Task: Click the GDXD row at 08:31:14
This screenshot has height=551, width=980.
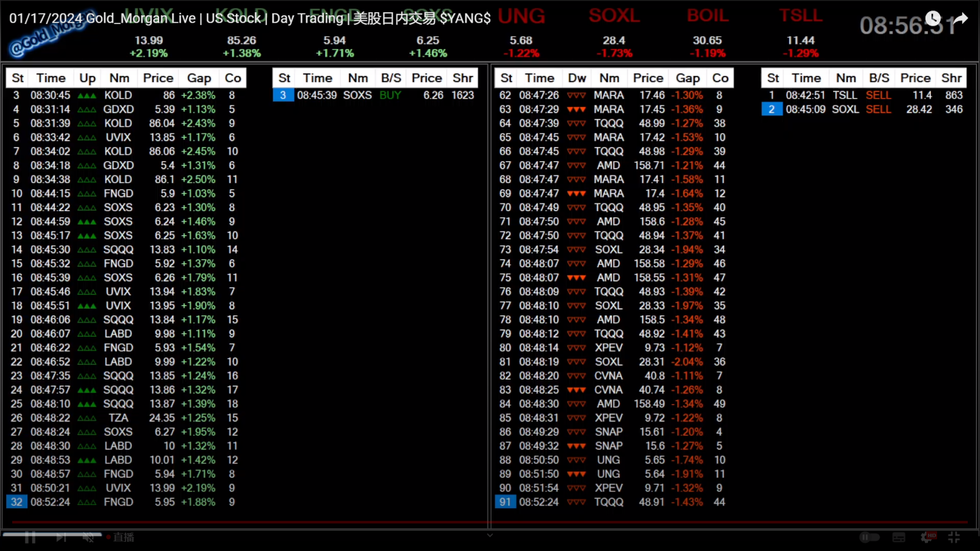Action: 126,110
